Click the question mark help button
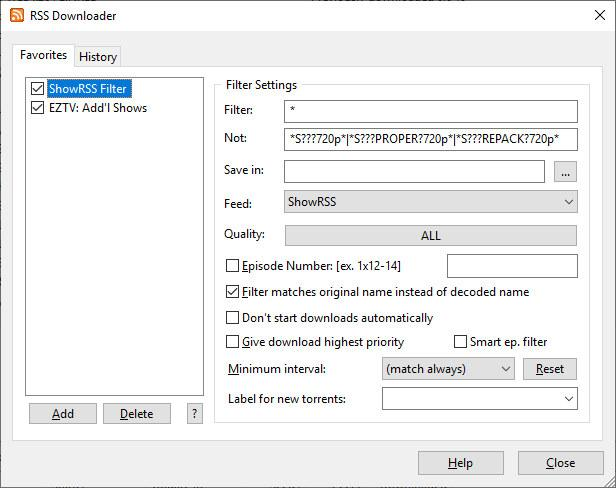The image size is (616, 488). pos(194,413)
